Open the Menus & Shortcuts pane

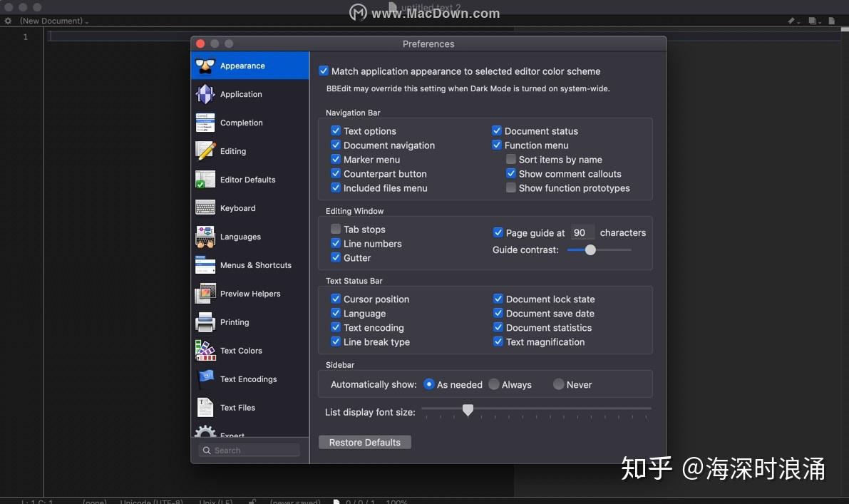255,264
